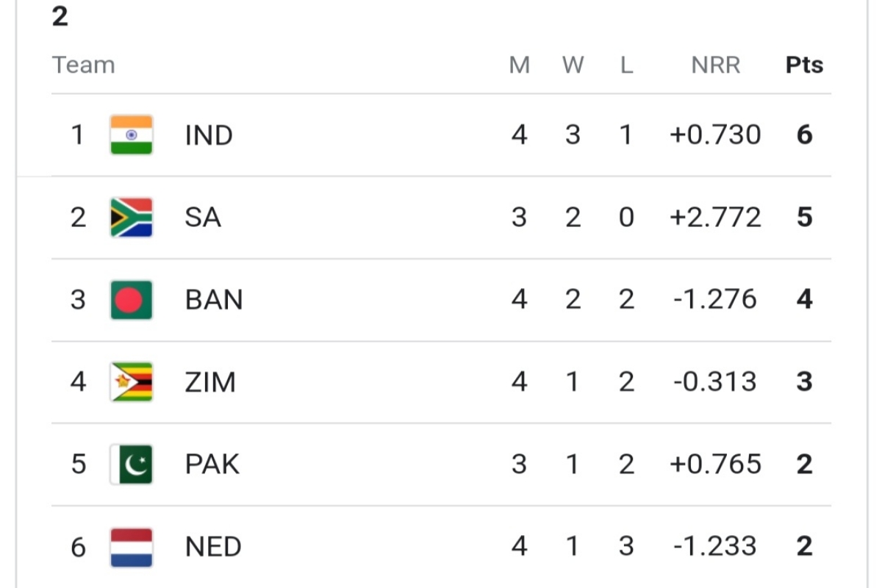This screenshot has height=588, width=882.
Task: Click the Pakistan flag icon
Action: click(132, 464)
